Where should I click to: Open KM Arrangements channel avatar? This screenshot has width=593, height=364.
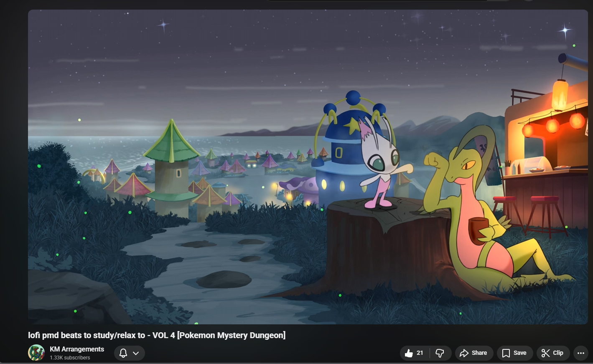click(36, 353)
